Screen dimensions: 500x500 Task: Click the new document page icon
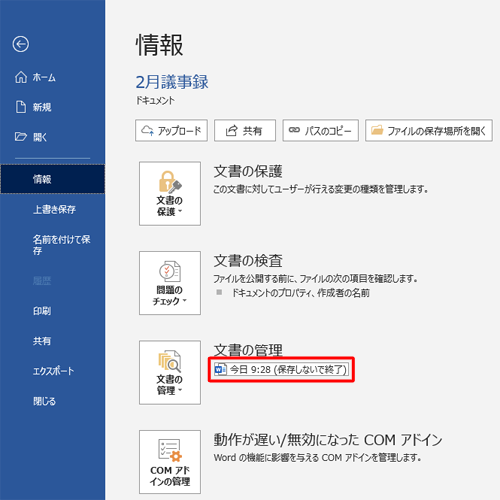21,107
